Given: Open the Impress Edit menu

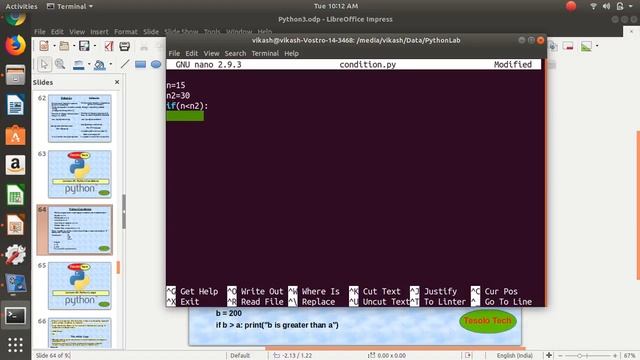Looking at the screenshot, I should click(x=57, y=32).
